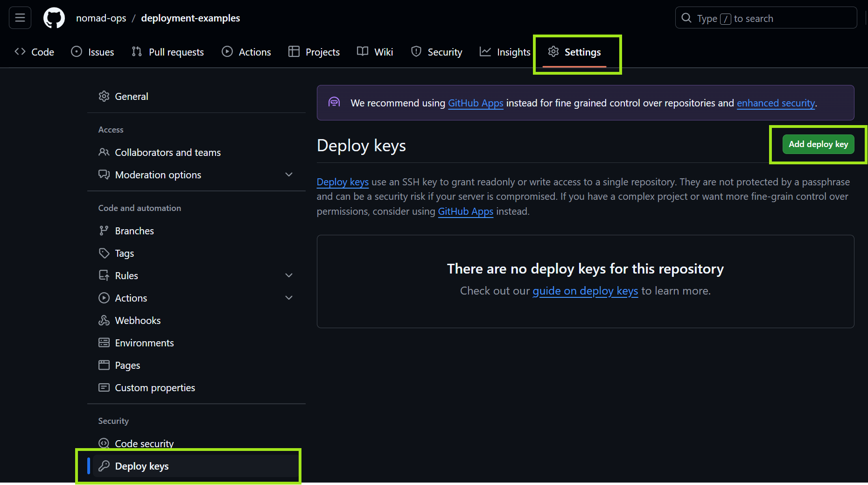The width and height of the screenshot is (868, 485).
Task: Follow the GitHub Apps link in banner
Action: click(476, 103)
